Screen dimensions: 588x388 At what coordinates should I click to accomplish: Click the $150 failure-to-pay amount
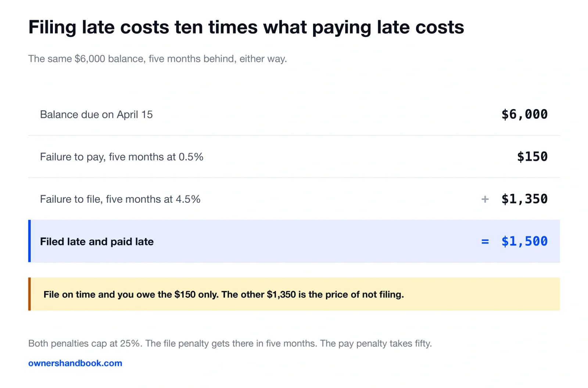(x=532, y=157)
